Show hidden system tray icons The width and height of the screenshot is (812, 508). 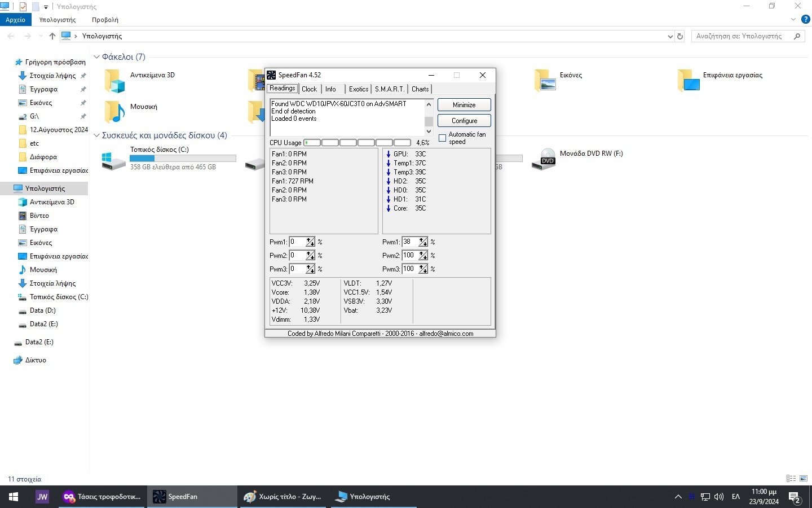(678, 497)
